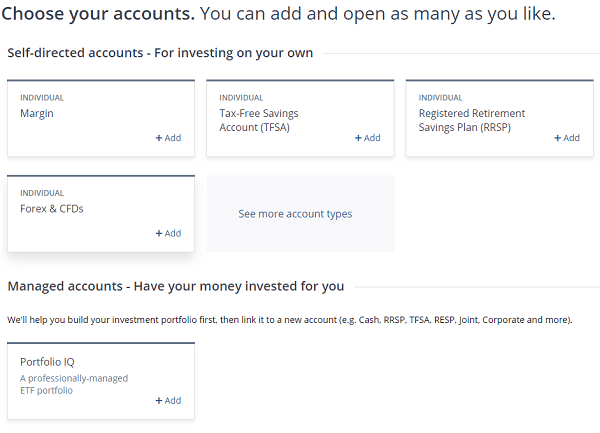Screen dimensions: 600x433
Task: Click the plus Add icon on Margin card
Action: click(x=168, y=138)
